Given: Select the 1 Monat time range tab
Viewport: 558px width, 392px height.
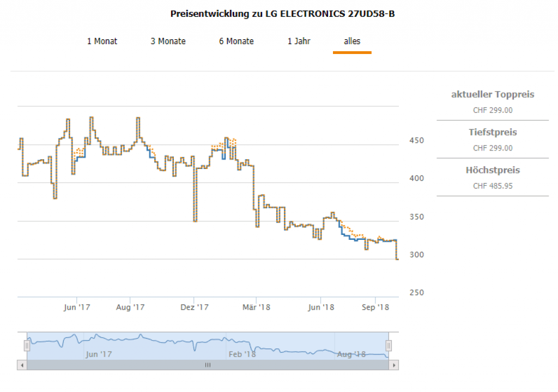Looking at the screenshot, I should pos(102,41).
